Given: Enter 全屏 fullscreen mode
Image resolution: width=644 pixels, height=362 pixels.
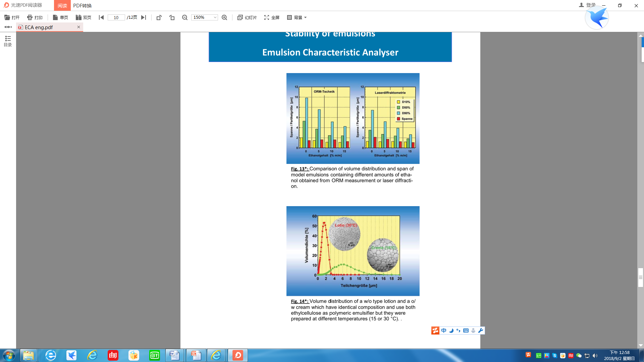Looking at the screenshot, I should tap(272, 17).
